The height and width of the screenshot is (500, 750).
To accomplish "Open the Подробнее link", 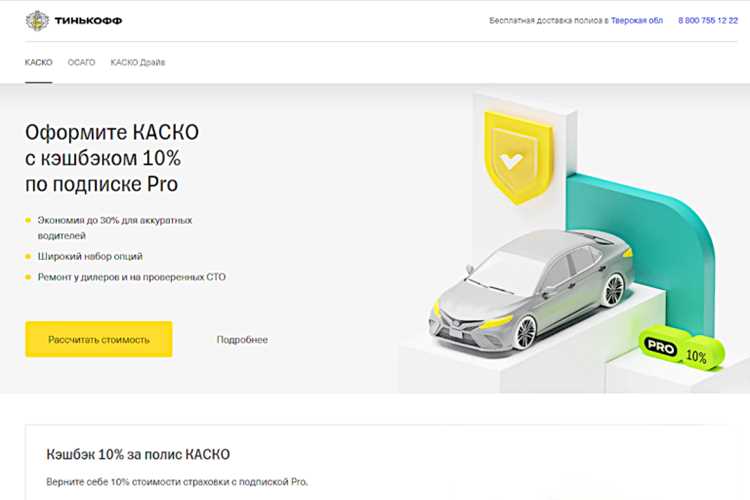I will [x=242, y=340].
